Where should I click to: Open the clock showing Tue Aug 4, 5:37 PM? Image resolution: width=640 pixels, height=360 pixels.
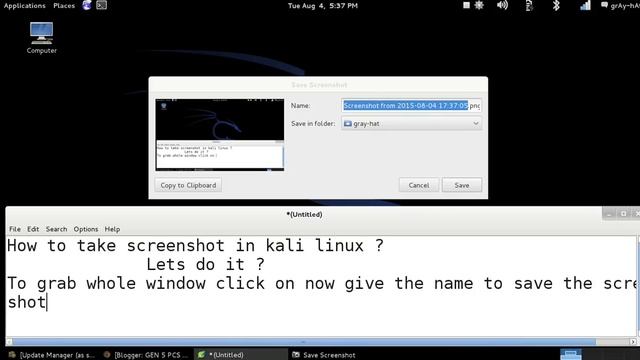[x=322, y=6]
